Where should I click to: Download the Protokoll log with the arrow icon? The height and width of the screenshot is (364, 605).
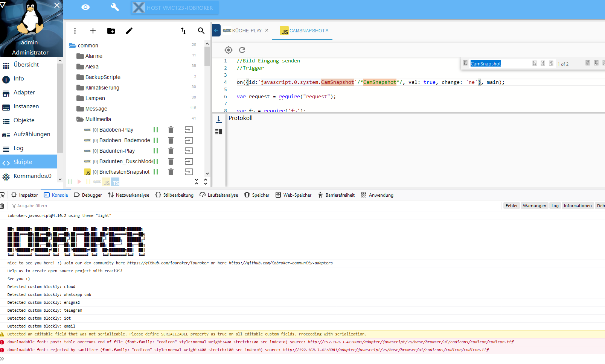[219, 119]
